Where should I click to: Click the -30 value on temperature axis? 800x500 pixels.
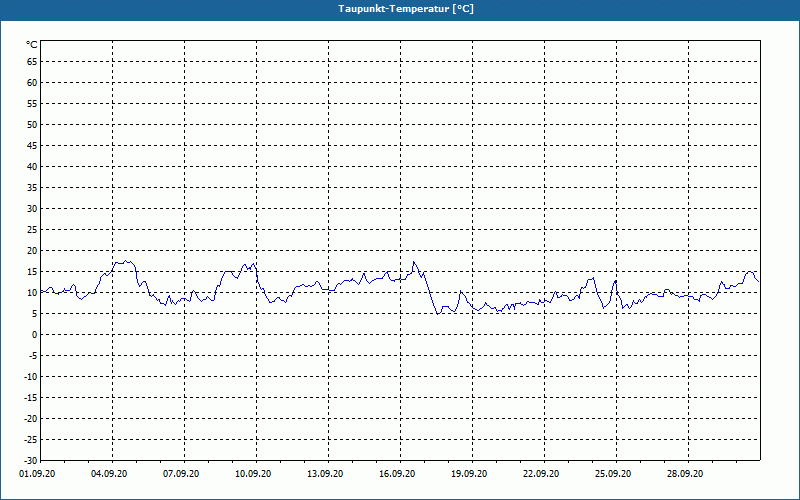point(31,461)
